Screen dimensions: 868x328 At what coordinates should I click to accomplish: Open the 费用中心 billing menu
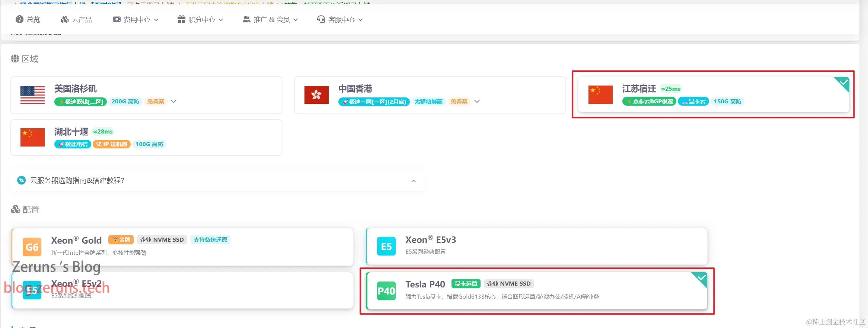coord(135,19)
